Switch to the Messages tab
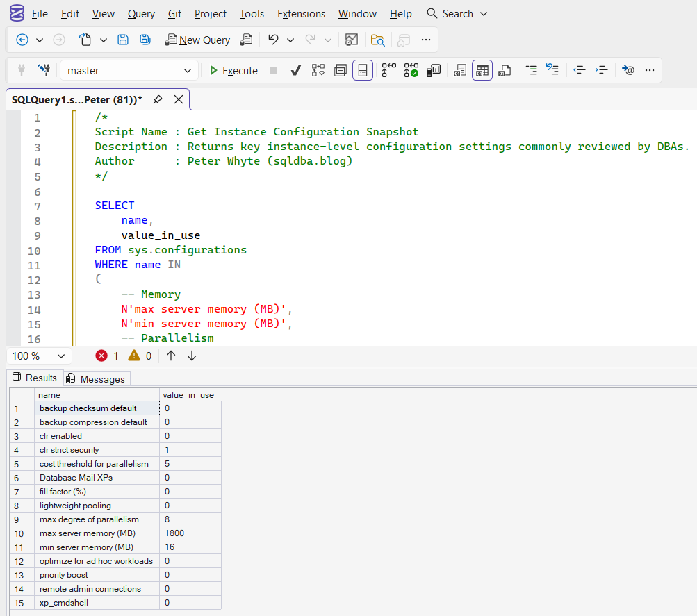 pos(97,378)
